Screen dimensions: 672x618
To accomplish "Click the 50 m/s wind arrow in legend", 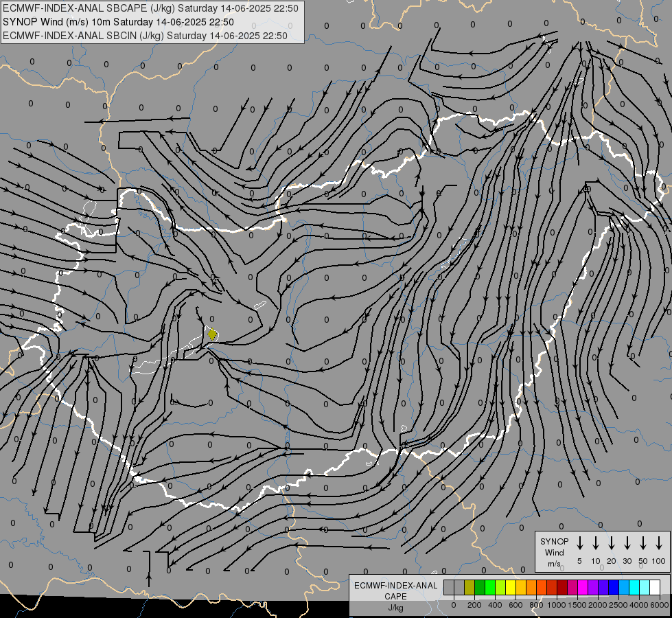I will click(x=643, y=543).
